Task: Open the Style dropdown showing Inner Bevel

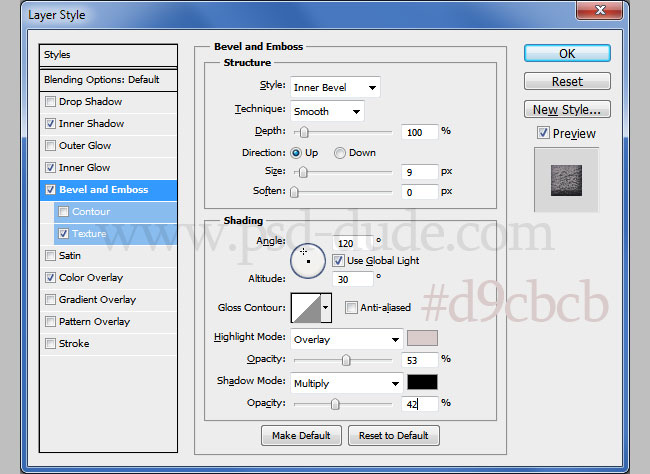Action: click(335, 88)
